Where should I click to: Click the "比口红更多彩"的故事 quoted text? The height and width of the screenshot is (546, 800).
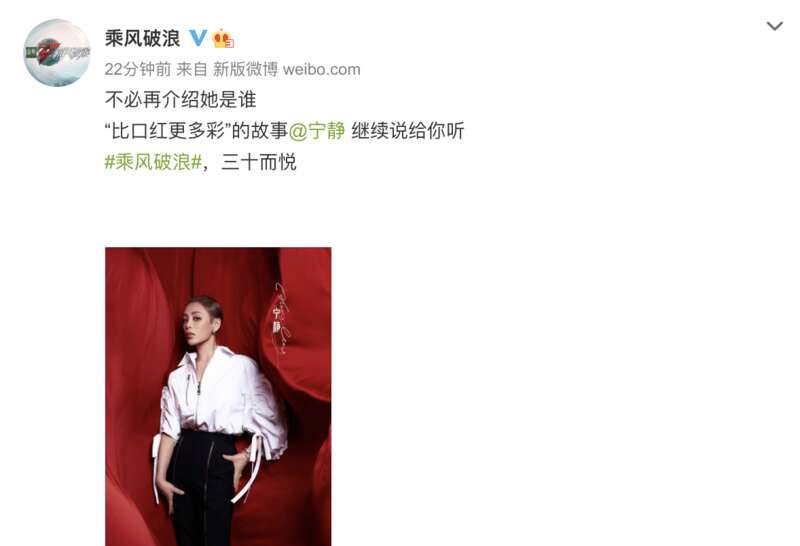(196, 131)
